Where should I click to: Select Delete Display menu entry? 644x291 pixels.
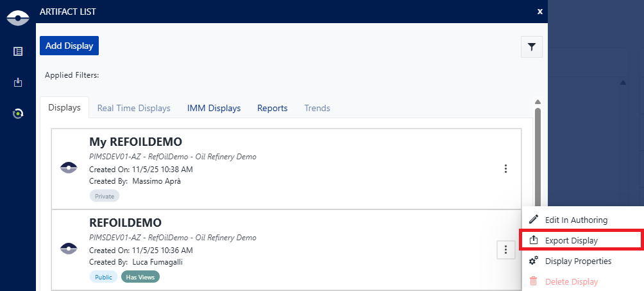coord(571,281)
